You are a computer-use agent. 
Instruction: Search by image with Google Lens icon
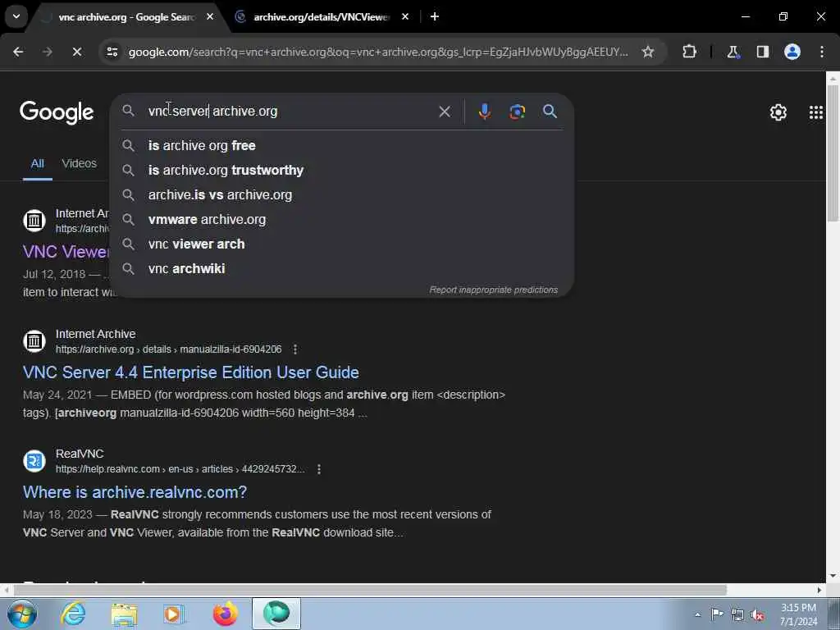point(517,112)
